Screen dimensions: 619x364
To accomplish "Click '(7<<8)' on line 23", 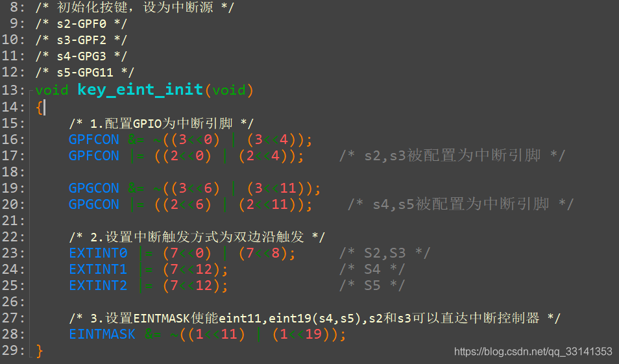I will coord(263,252).
